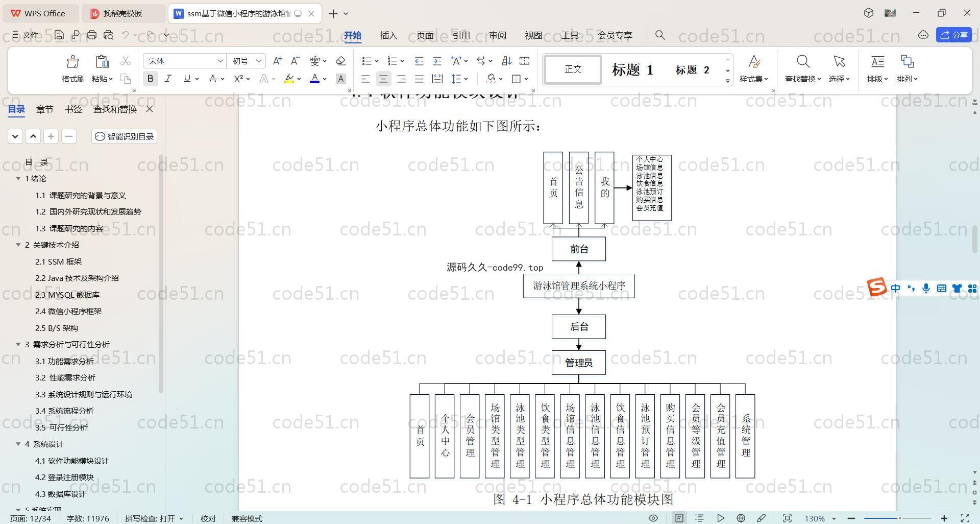Open the 文件 (File) menu

(x=26, y=35)
